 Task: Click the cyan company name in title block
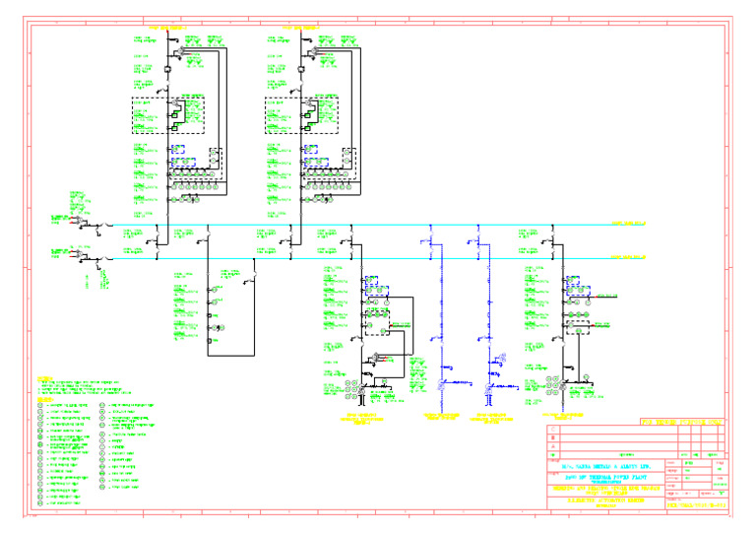(x=606, y=466)
